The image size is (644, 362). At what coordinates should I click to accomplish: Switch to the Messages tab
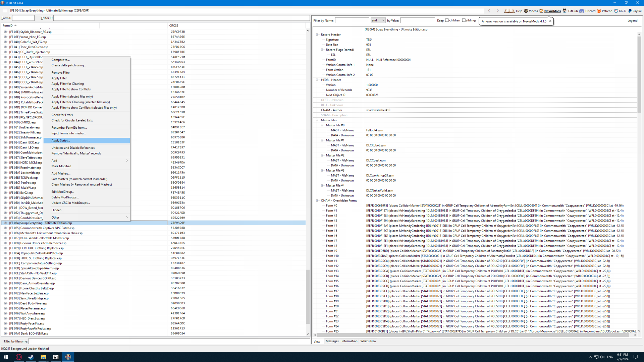click(332, 341)
